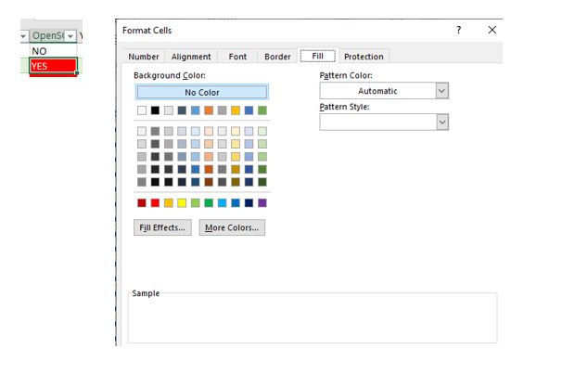Screen dimensions: 588x375
Task: Select the cell containing NO
Action: click(52, 51)
